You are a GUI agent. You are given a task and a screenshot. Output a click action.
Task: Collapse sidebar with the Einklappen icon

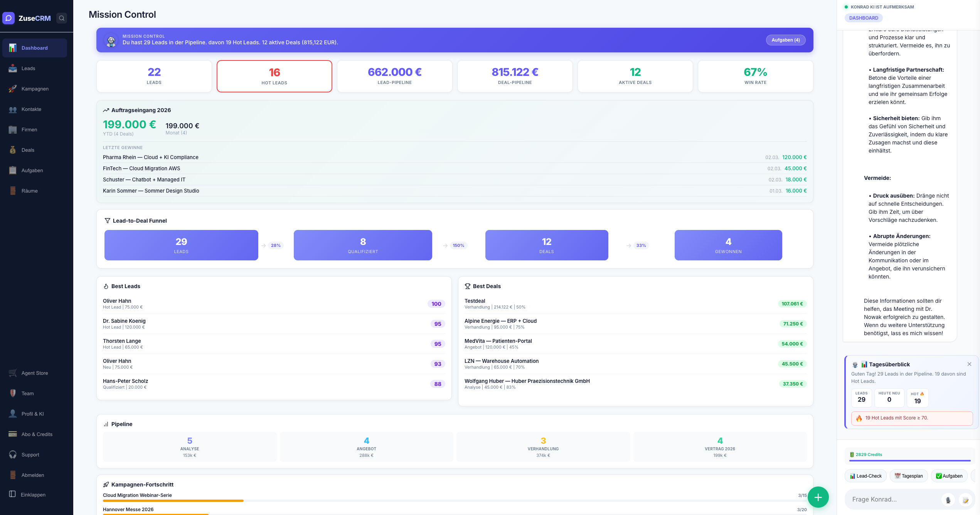pos(12,494)
